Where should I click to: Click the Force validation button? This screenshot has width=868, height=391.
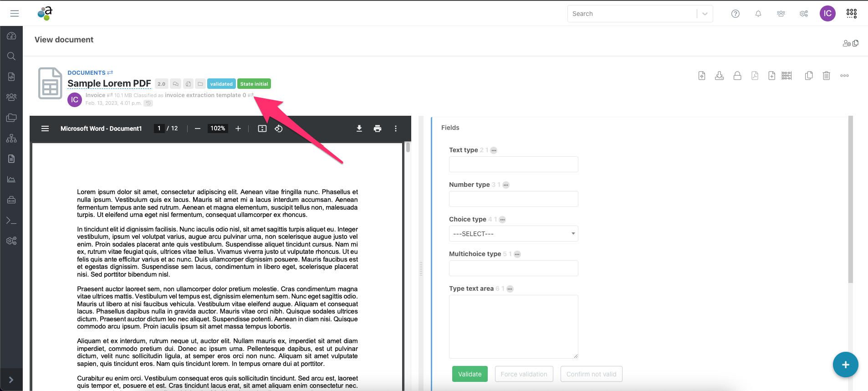tap(524, 374)
